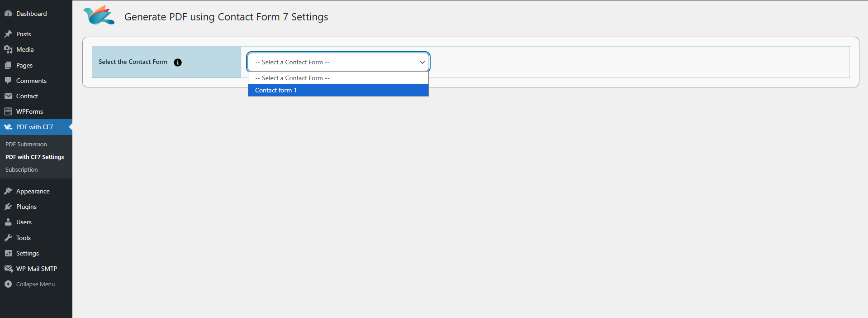The image size is (868, 318).
Task: Open WP Mail SMTP menu label
Action: pos(37,269)
